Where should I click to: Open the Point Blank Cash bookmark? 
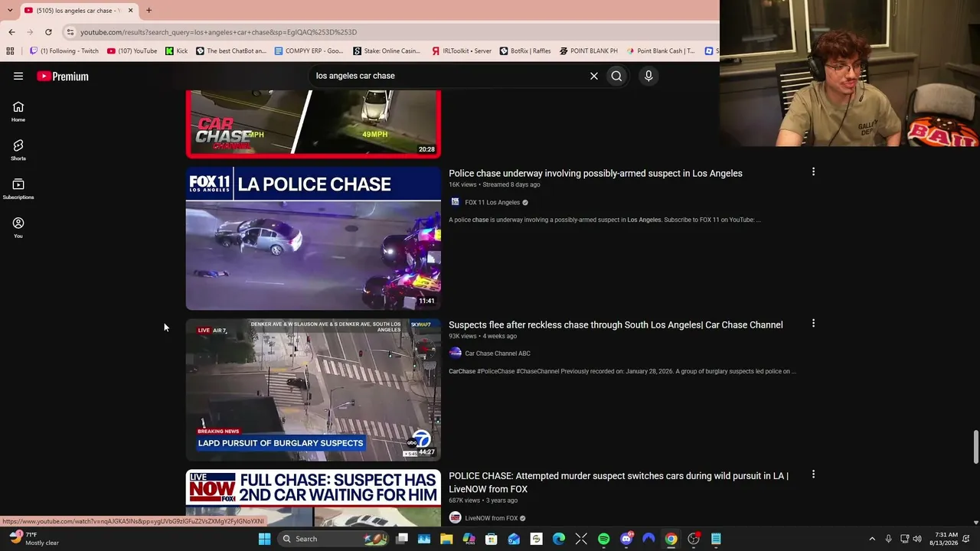pyautogui.click(x=660, y=51)
